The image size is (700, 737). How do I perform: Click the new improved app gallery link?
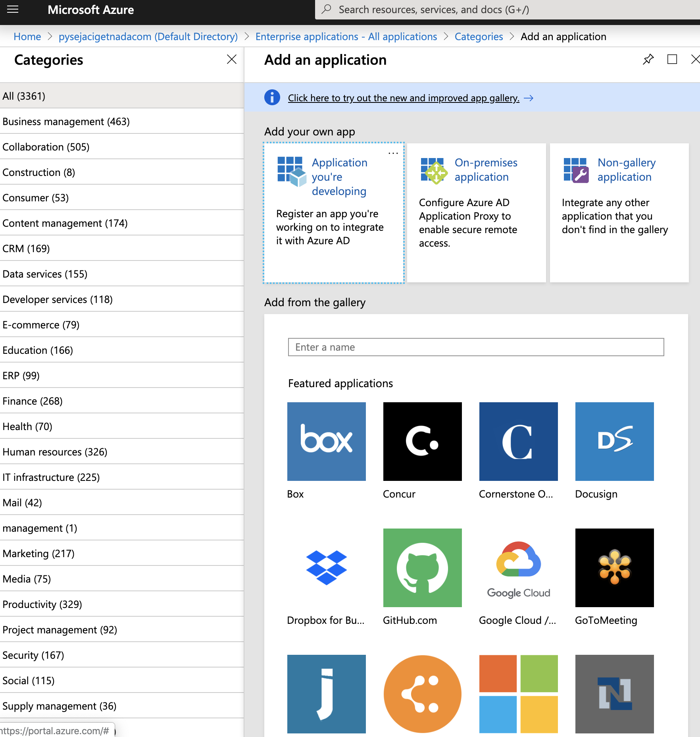coord(404,98)
